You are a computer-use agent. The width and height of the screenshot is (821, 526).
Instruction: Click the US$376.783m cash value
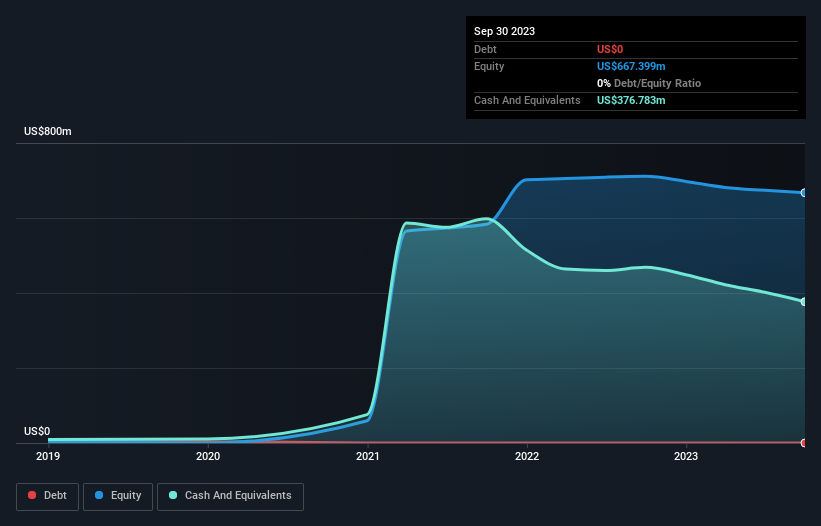coord(631,100)
